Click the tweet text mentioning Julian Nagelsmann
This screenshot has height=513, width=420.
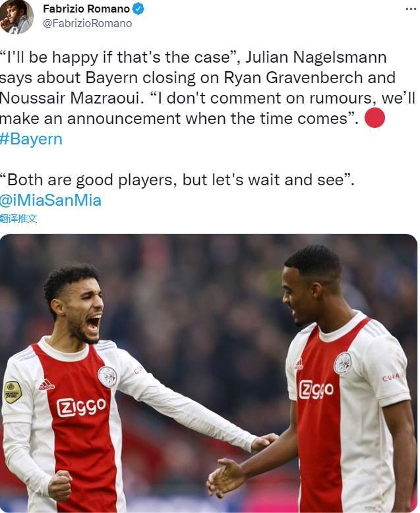(x=208, y=88)
